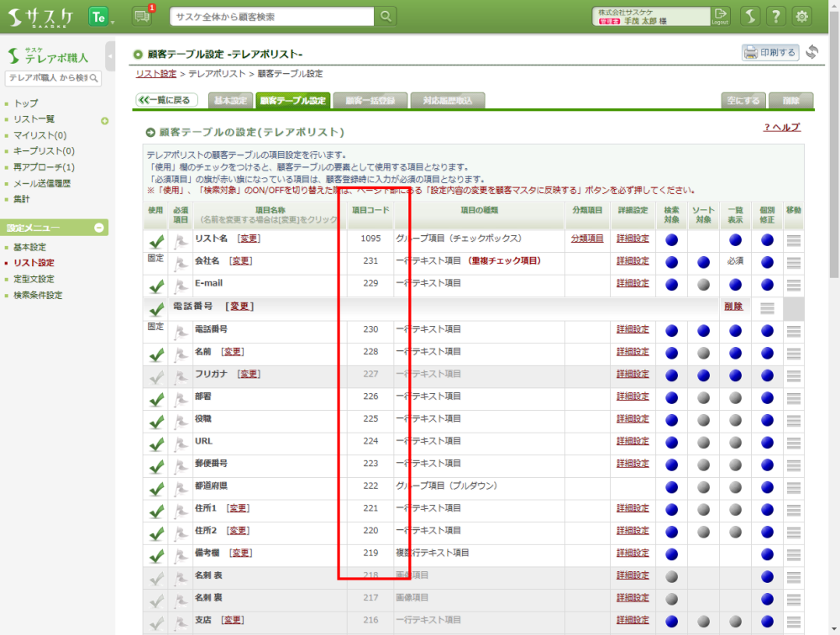Screen dimensions: 840x635
Task: Click the refresh arrows icon beside print button
Action: [811, 52]
